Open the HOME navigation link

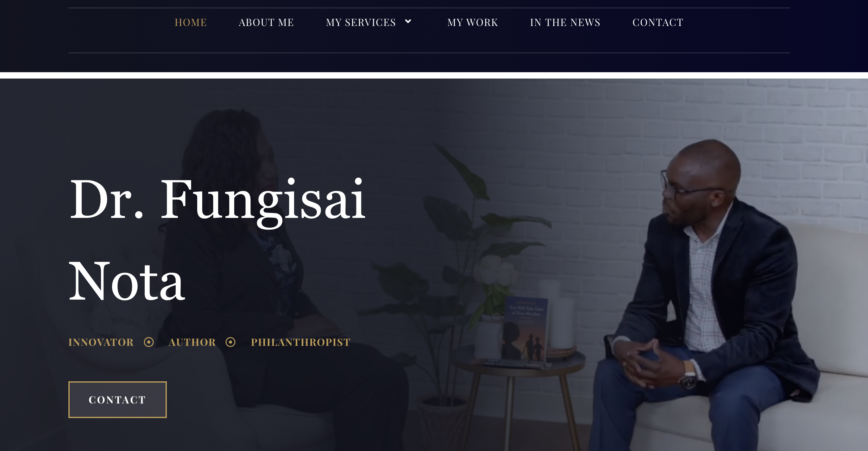(190, 22)
